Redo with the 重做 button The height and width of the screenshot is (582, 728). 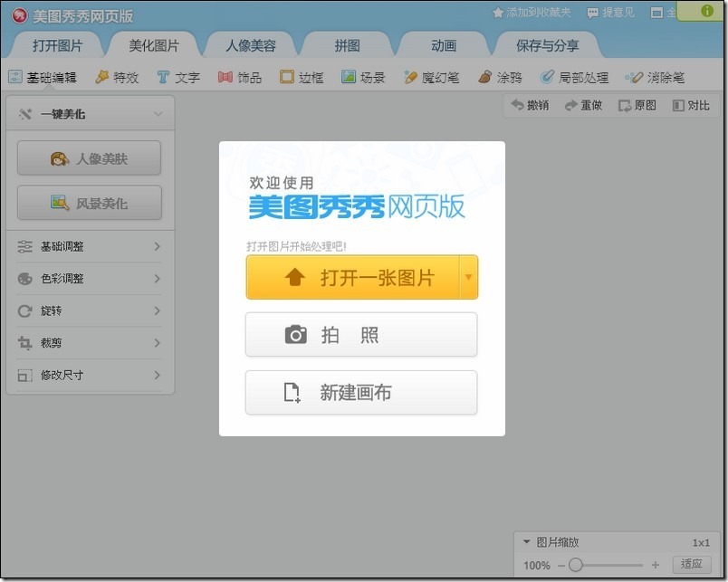pyautogui.click(x=584, y=105)
